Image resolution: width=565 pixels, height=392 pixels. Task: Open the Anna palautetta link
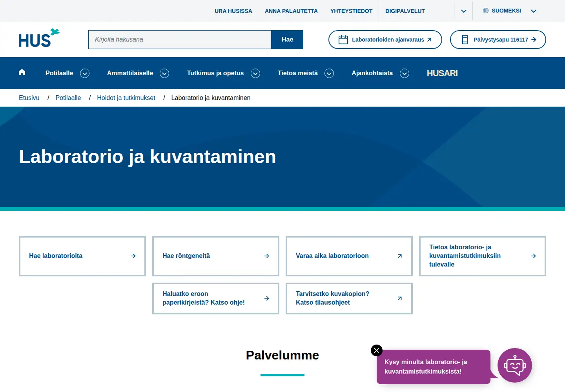(291, 11)
